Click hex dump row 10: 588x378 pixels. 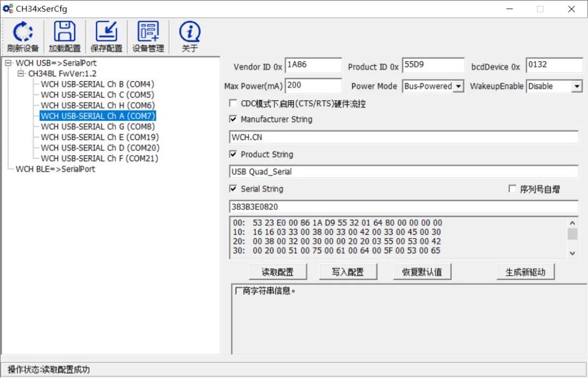click(x=337, y=232)
